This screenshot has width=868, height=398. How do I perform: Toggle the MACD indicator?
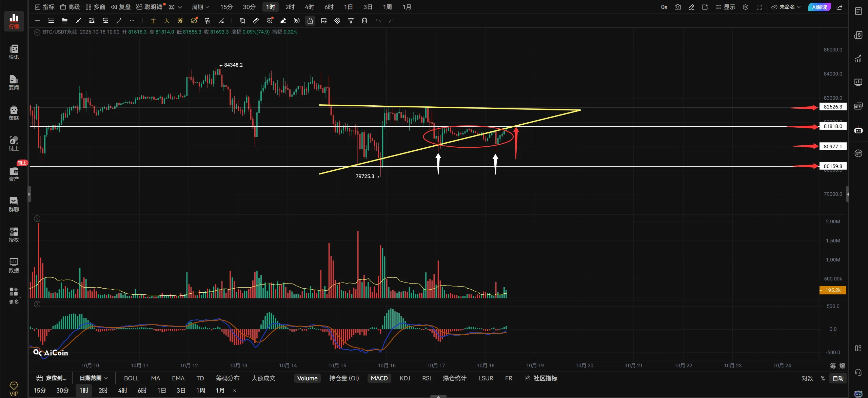(x=379, y=378)
